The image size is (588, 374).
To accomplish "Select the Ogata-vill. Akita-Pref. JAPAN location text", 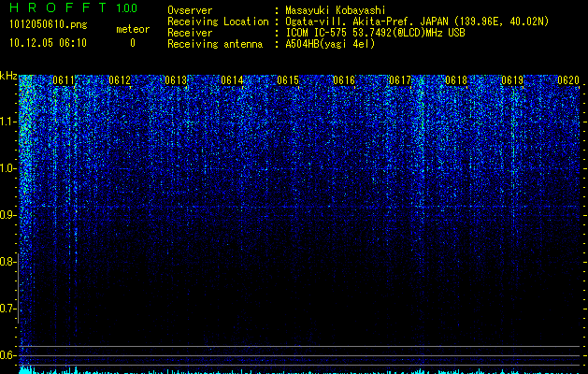I will (x=417, y=22).
